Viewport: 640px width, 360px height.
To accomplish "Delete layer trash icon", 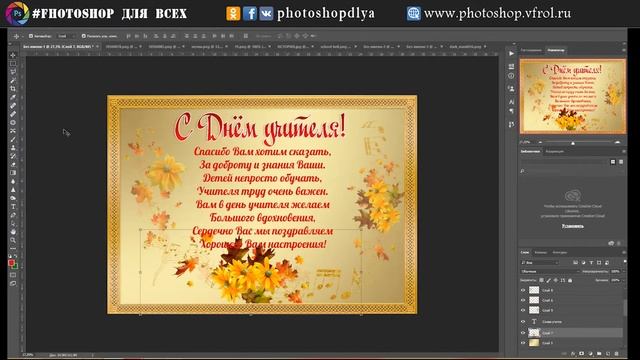I will 616,353.
